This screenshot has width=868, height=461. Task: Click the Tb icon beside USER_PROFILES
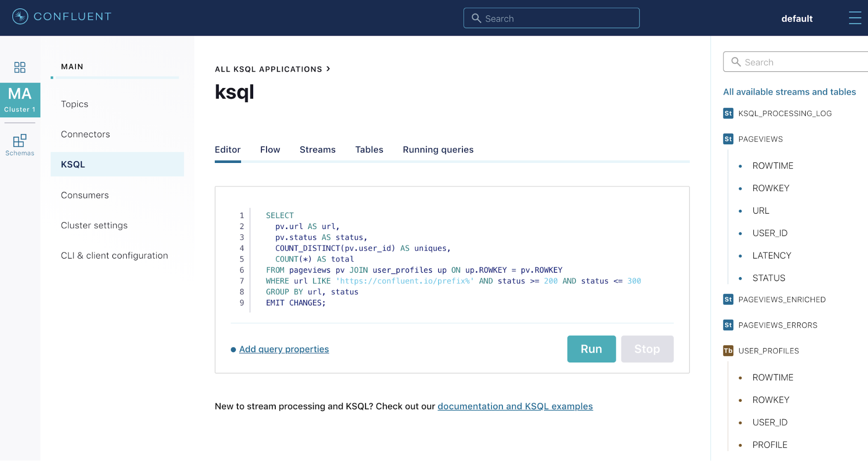(x=728, y=351)
